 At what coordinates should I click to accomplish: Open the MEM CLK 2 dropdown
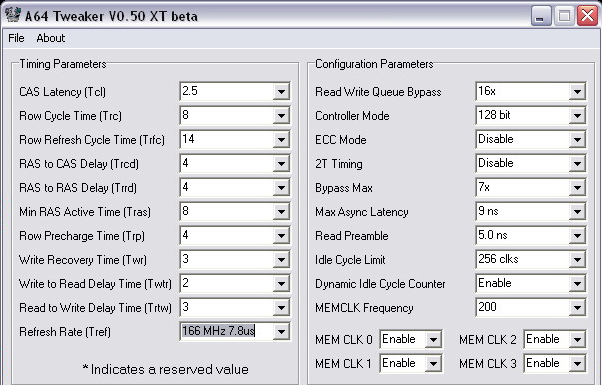[577, 339]
